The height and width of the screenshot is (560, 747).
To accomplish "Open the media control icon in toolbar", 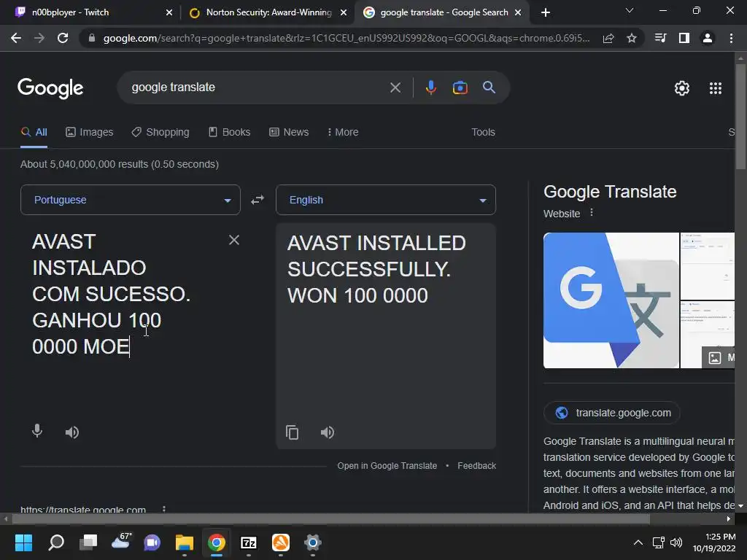I will 660,38.
